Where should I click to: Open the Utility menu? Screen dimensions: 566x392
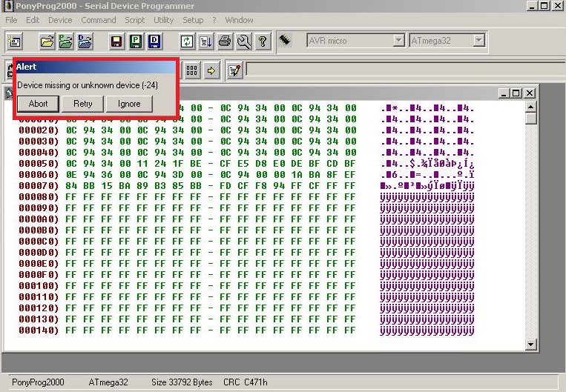(163, 20)
